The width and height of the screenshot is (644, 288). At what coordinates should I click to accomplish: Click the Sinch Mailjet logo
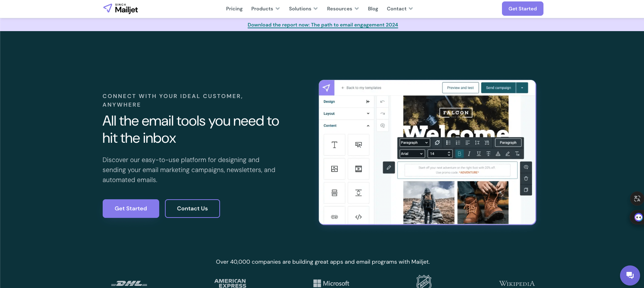coord(121,9)
